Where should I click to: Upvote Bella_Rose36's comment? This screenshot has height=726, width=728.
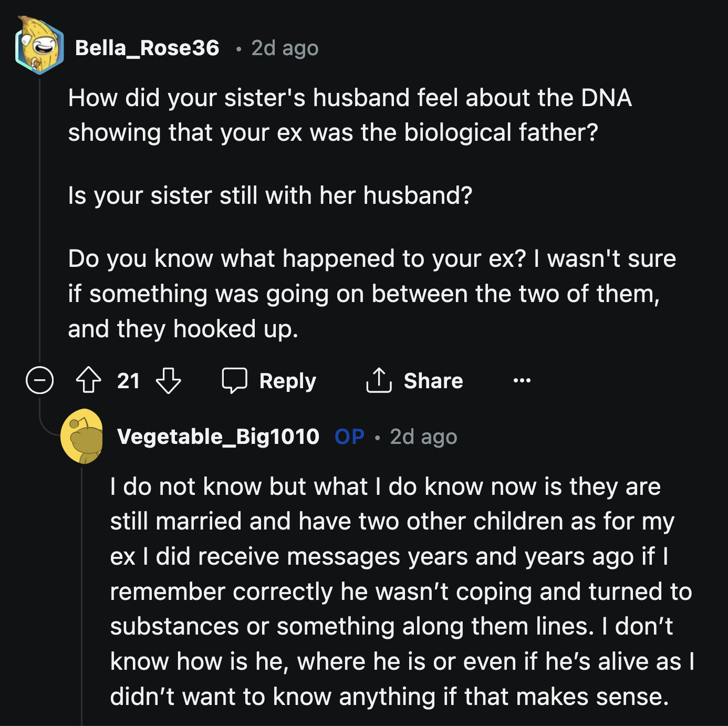click(89, 381)
